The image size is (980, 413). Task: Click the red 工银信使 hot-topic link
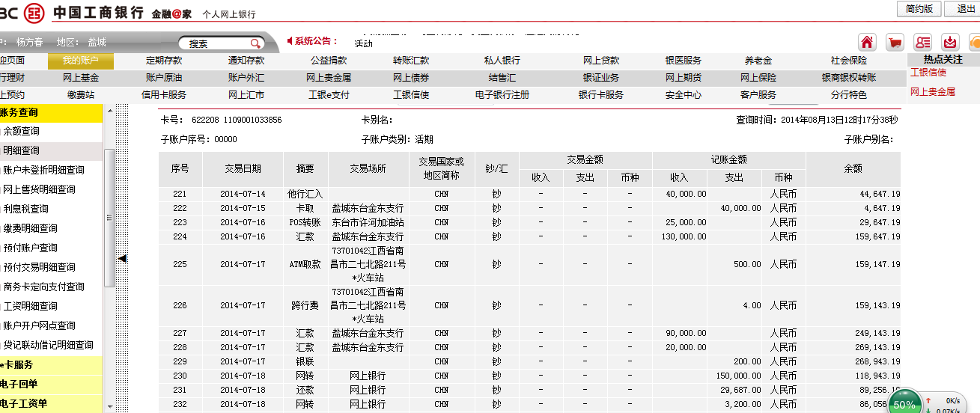pos(928,73)
